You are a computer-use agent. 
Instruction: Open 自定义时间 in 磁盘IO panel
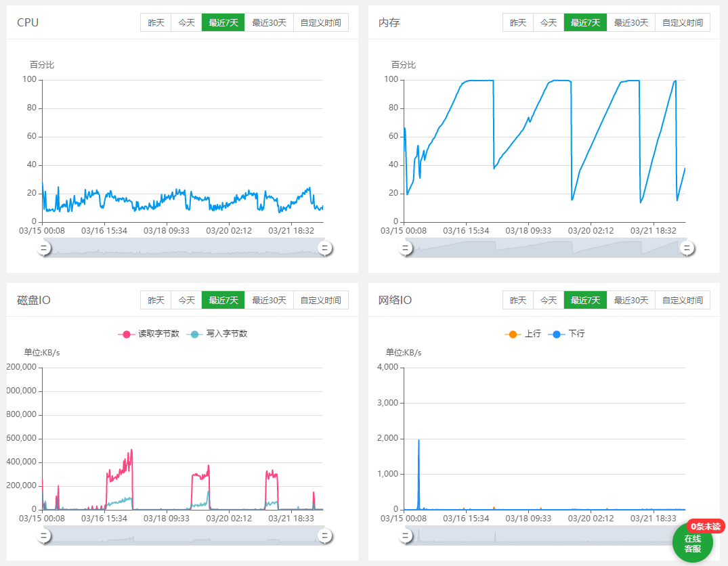pos(321,301)
